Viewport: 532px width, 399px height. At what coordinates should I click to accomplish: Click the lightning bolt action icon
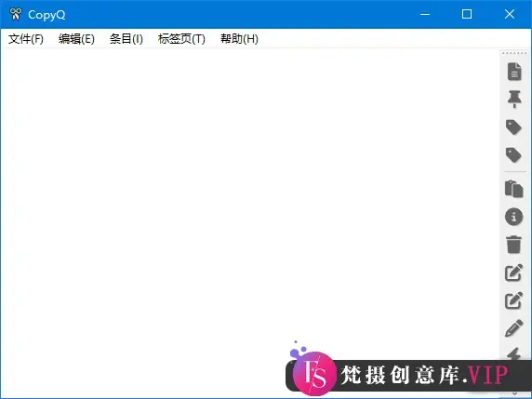click(x=513, y=353)
